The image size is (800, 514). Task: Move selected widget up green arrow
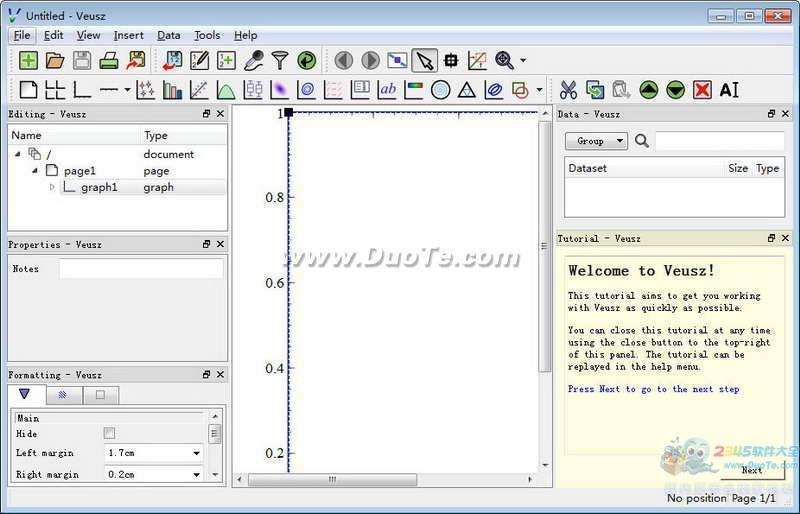pos(648,90)
